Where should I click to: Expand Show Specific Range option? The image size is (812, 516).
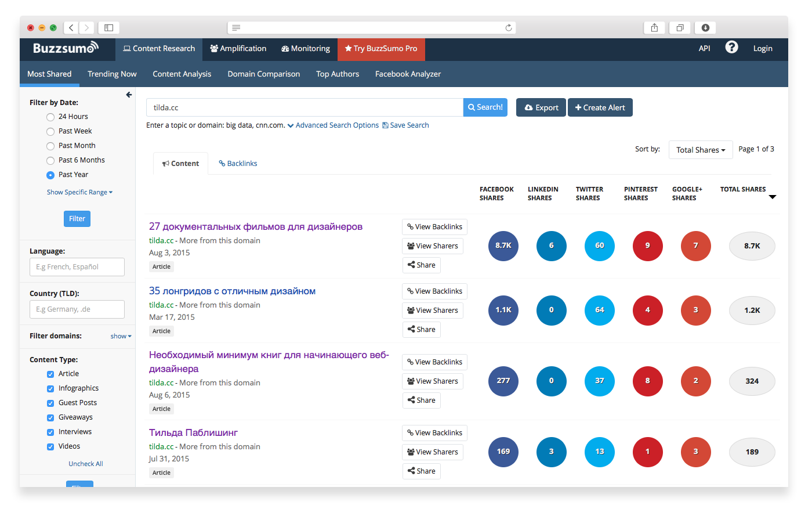click(79, 192)
